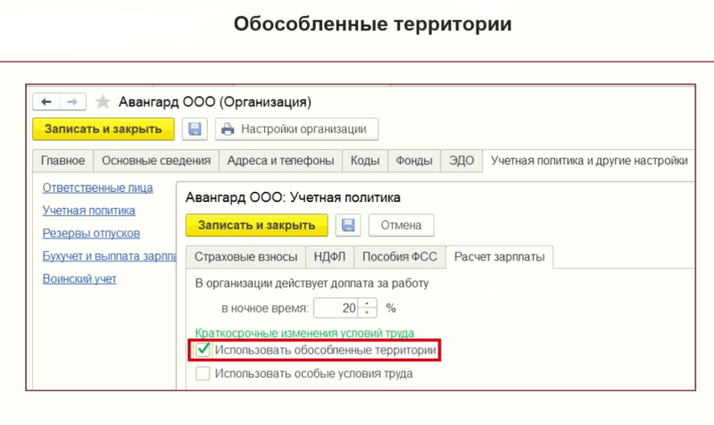714x425 pixels.
Task: Click the accounting policy save diskette icon
Action: (x=348, y=225)
